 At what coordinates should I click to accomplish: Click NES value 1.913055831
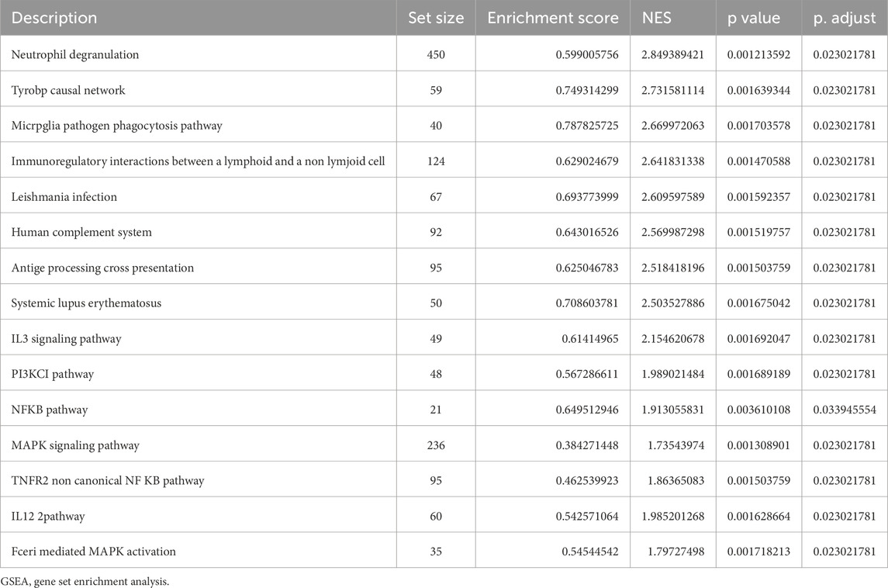(x=673, y=410)
